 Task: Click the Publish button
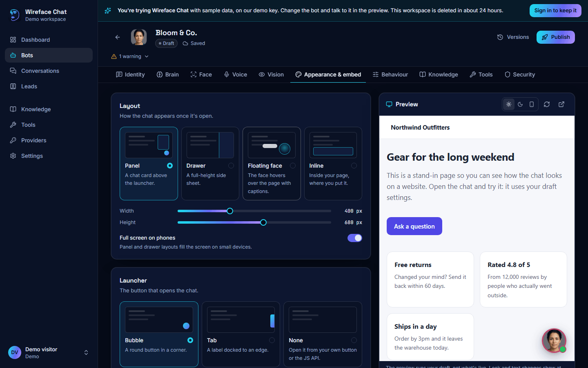[x=556, y=37]
